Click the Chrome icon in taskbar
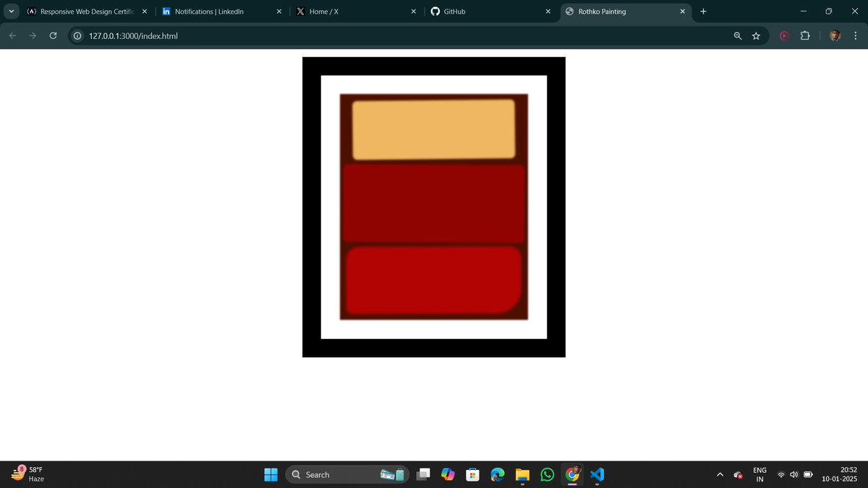This screenshot has width=868, height=488. pyautogui.click(x=572, y=475)
